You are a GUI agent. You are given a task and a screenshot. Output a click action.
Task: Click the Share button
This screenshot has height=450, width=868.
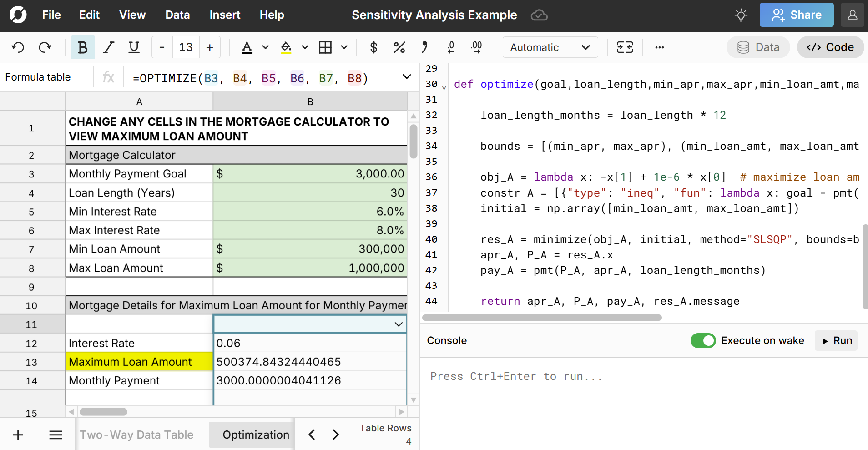[796, 15]
